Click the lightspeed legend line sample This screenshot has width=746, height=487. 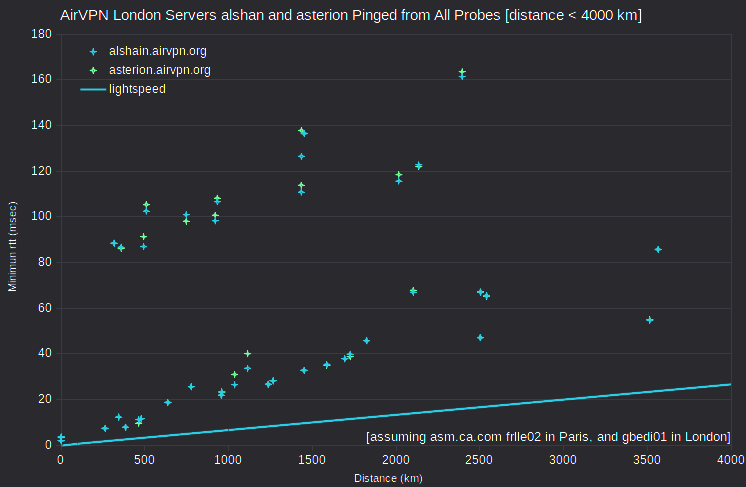[93, 89]
